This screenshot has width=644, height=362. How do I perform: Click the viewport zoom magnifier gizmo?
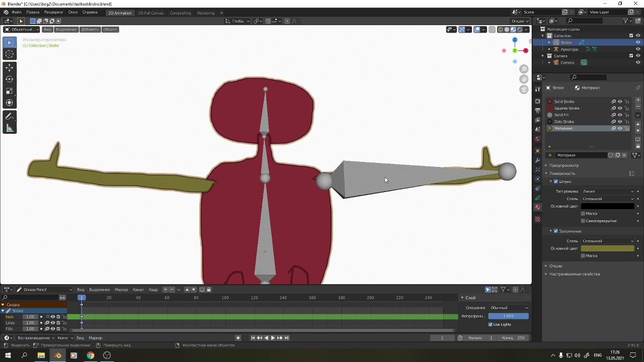pyautogui.click(x=524, y=69)
